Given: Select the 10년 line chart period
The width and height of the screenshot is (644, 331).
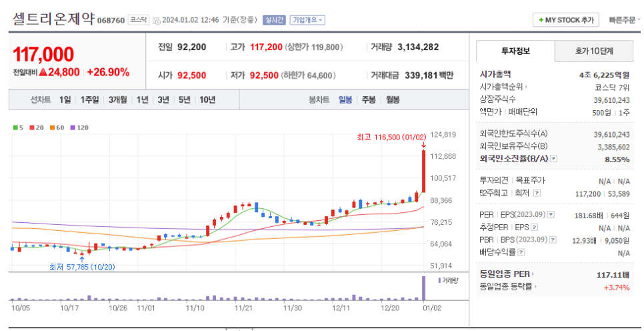Looking at the screenshot, I should (207, 99).
